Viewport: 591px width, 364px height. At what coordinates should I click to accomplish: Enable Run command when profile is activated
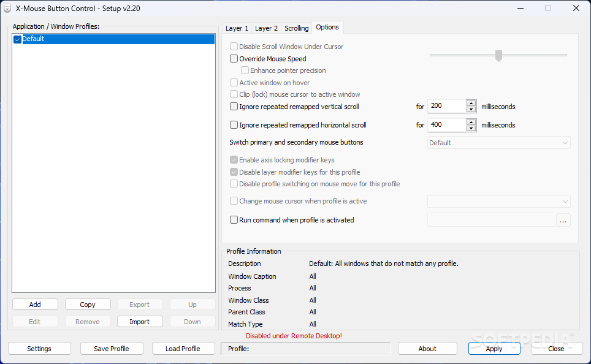pos(234,219)
